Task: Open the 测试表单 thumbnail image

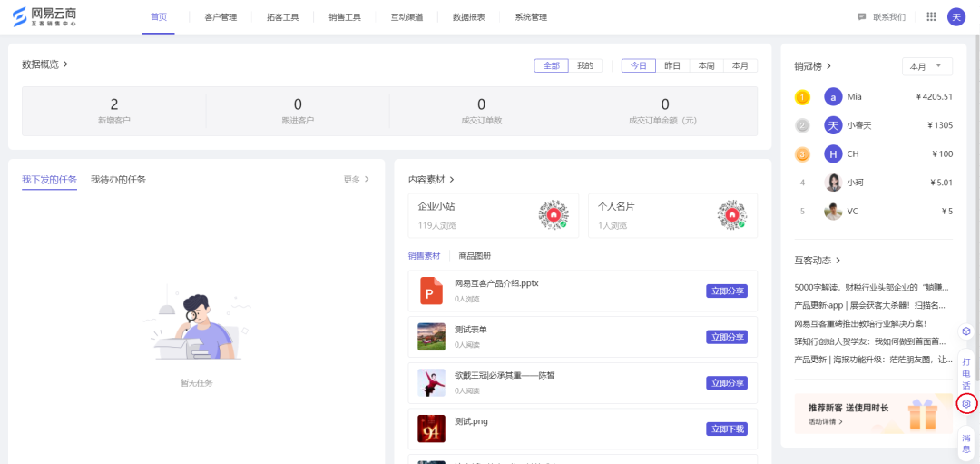Action: coord(431,337)
